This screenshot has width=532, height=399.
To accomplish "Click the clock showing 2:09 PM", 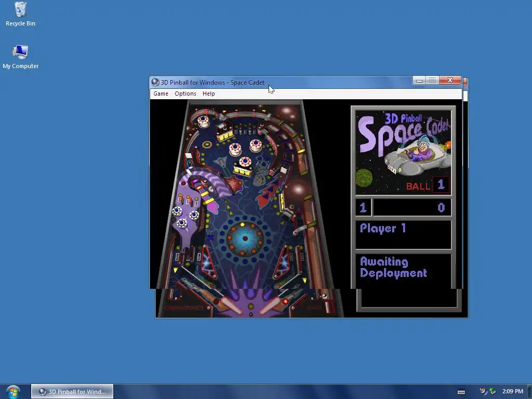I will [x=513, y=391].
